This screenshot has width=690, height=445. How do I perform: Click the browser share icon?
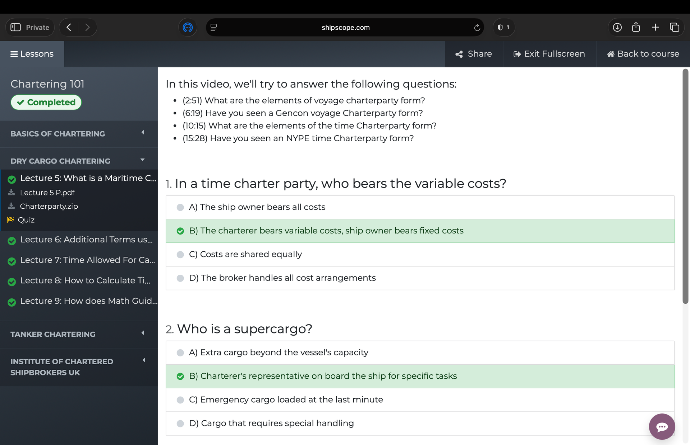tap(637, 28)
